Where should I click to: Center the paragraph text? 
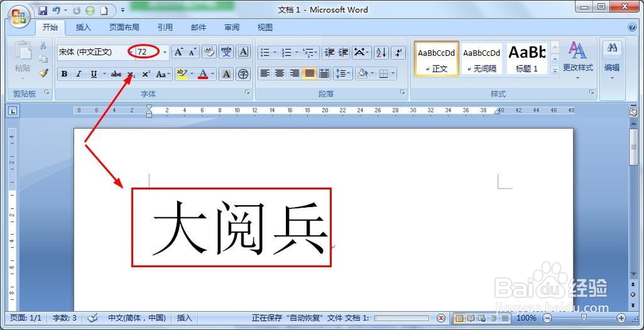click(279, 73)
